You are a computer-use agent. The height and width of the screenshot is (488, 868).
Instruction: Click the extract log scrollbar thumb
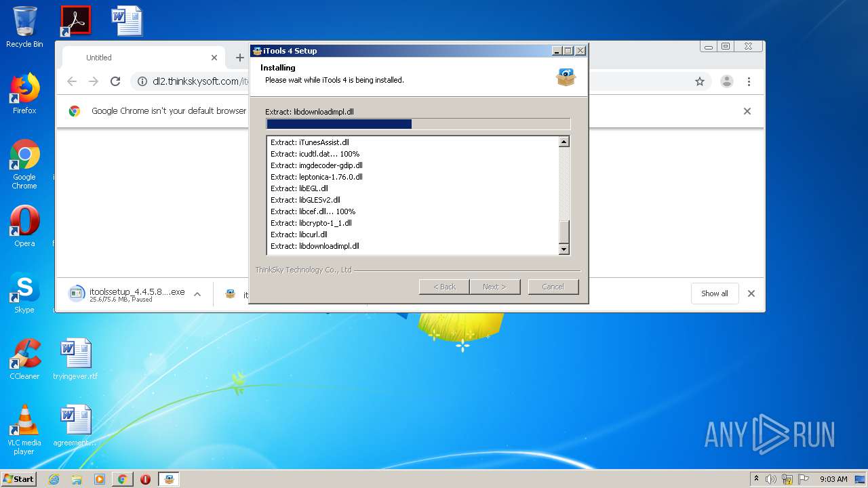coord(564,232)
